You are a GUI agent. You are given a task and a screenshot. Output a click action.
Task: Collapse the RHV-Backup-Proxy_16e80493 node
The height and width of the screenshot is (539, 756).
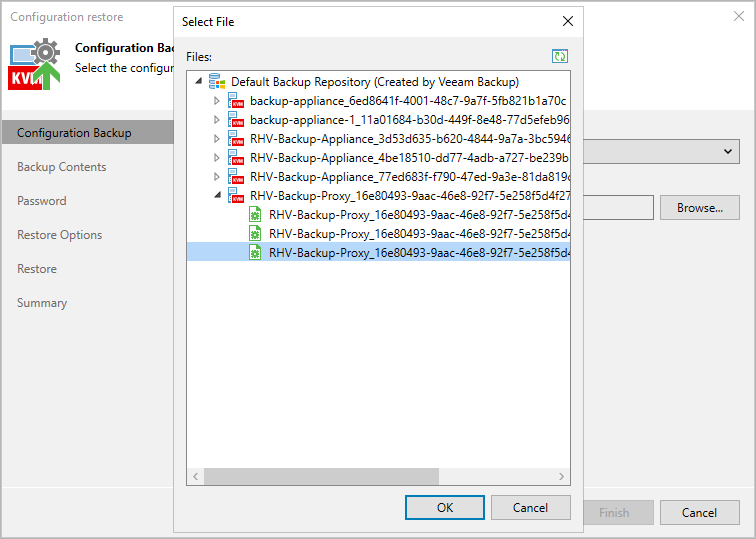click(217, 196)
